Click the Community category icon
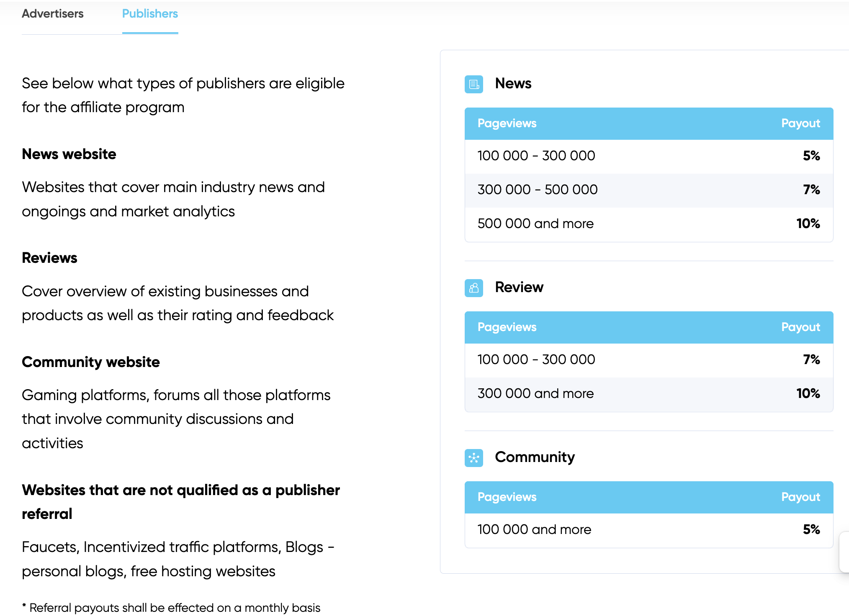Image resolution: width=849 pixels, height=616 pixels. point(473,458)
